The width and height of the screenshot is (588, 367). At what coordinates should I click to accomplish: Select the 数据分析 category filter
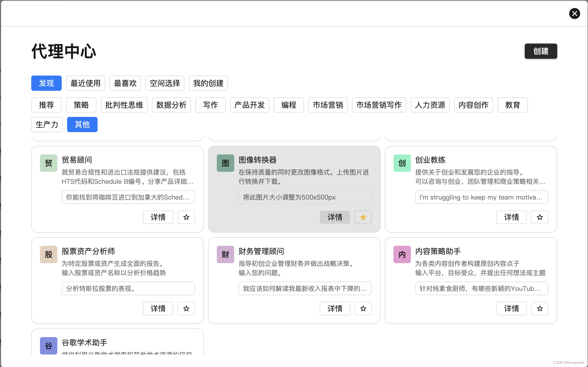(171, 105)
